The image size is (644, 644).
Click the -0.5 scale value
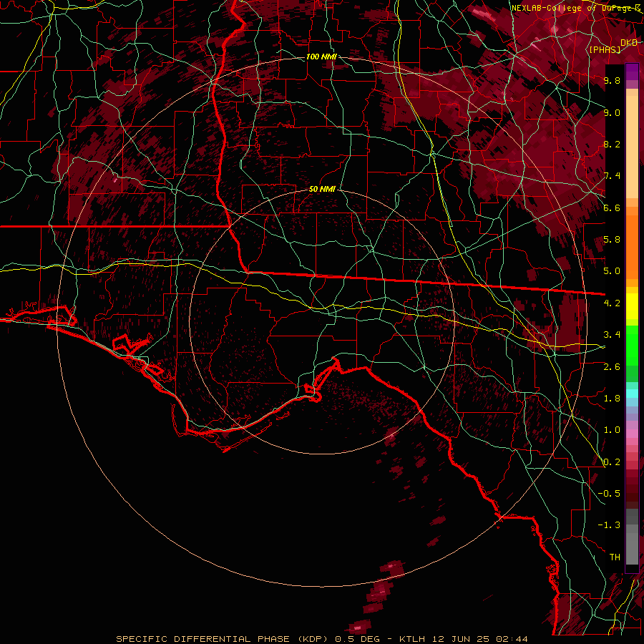click(x=609, y=494)
